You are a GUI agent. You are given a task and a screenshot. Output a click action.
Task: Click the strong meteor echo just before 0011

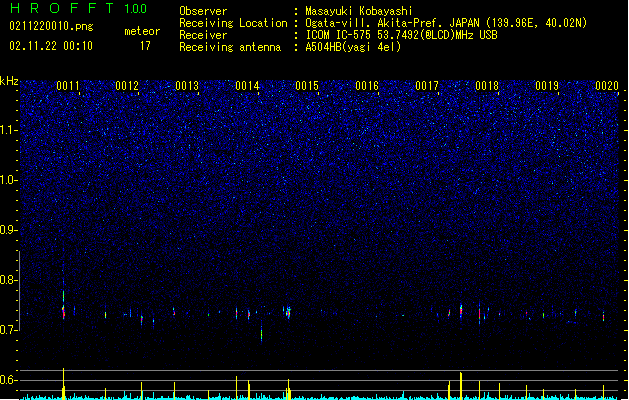click(x=63, y=305)
